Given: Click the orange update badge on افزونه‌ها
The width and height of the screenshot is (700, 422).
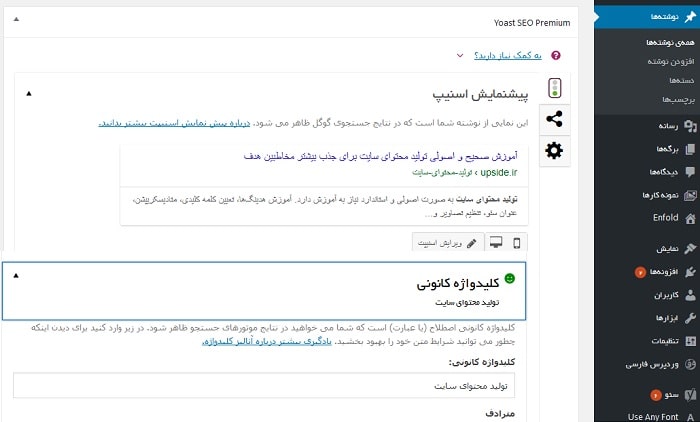Looking at the screenshot, I should click(x=640, y=272).
